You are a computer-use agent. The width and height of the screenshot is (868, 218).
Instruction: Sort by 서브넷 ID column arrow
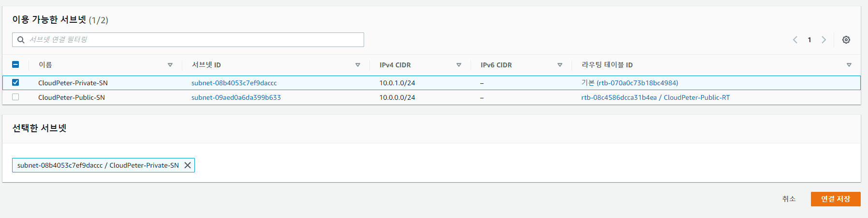pos(357,65)
